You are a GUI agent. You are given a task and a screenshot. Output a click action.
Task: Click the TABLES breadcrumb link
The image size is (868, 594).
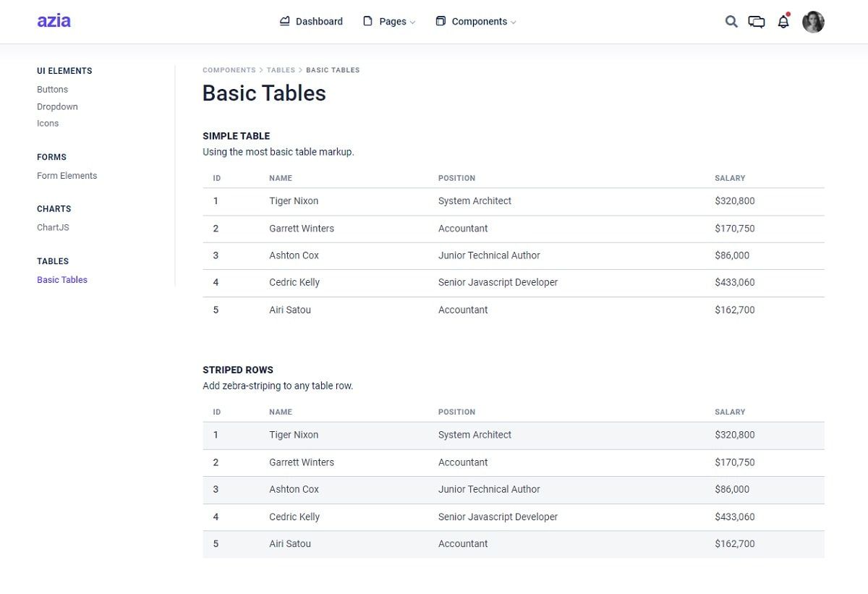(x=281, y=69)
